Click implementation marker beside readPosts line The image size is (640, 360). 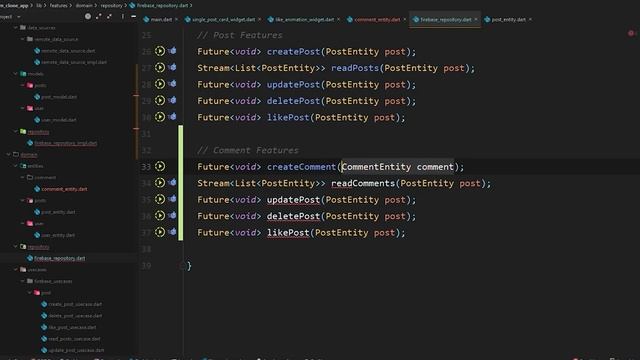[173, 67]
